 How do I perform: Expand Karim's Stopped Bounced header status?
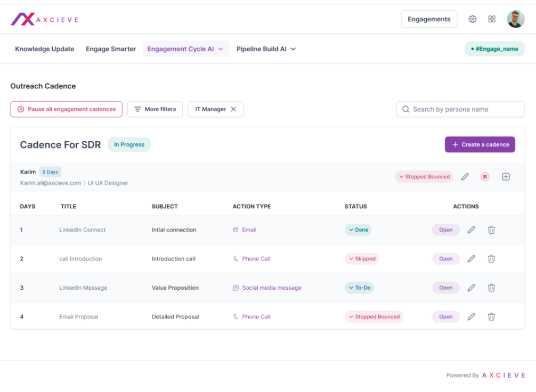424,177
